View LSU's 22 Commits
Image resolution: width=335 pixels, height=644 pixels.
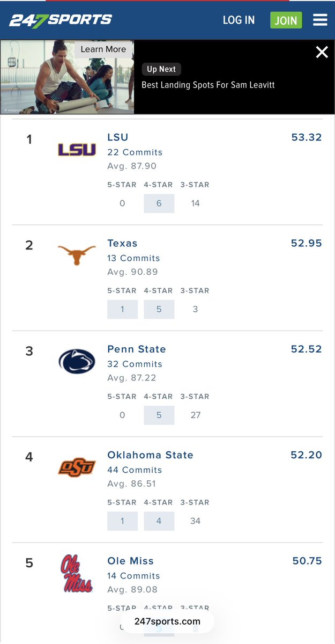[135, 152]
